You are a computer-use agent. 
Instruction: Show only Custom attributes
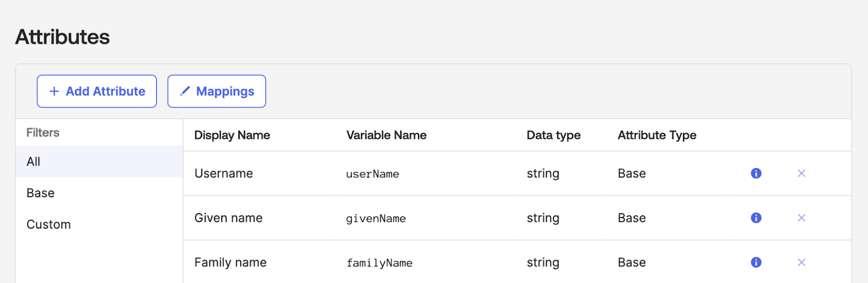tap(48, 224)
